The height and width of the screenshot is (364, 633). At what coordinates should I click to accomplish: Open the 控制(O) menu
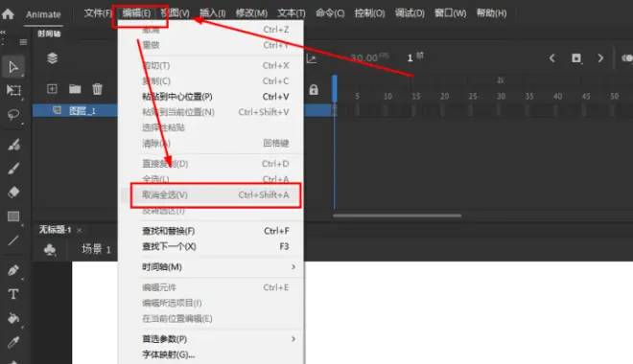[x=369, y=13]
